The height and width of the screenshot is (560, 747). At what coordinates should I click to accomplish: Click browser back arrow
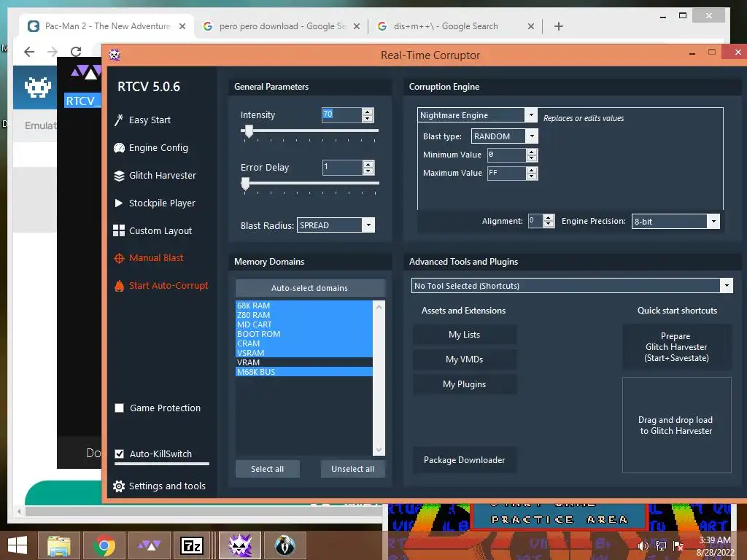(x=29, y=52)
